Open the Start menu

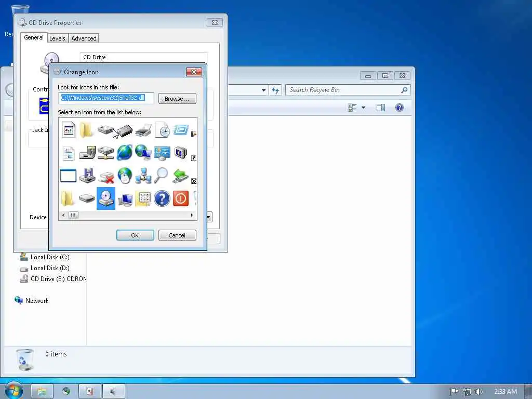[x=14, y=391]
